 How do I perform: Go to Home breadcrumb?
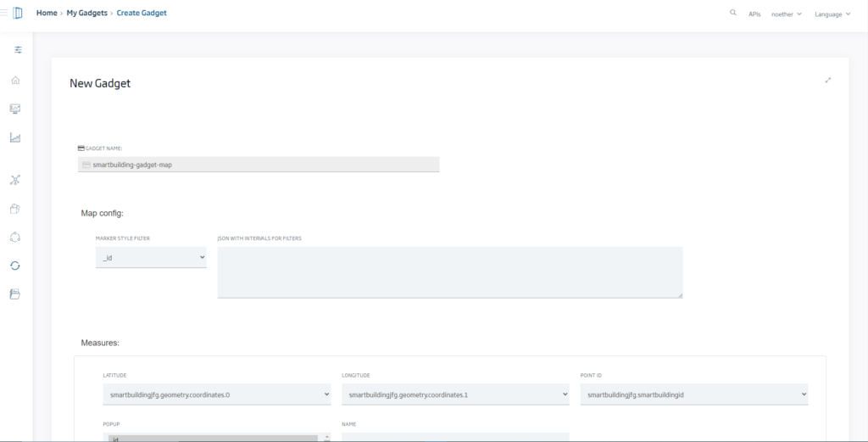pos(47,13)
